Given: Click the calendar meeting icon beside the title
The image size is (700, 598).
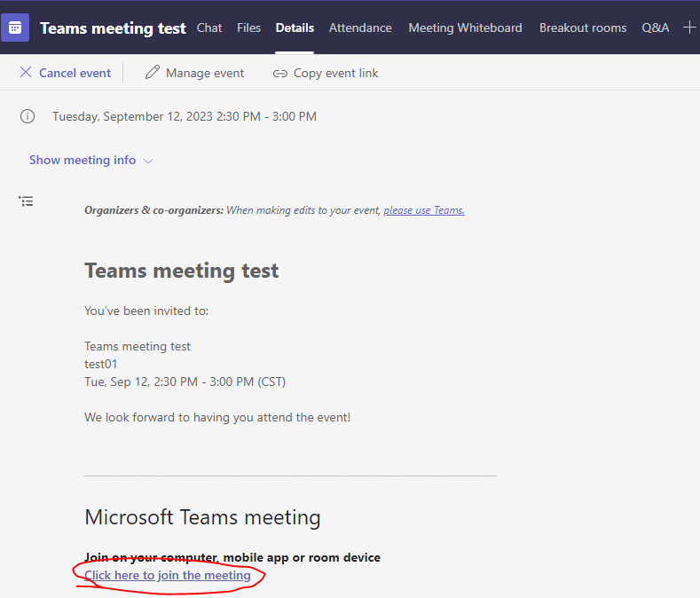Looking at the screenshot, I should 15,28.
